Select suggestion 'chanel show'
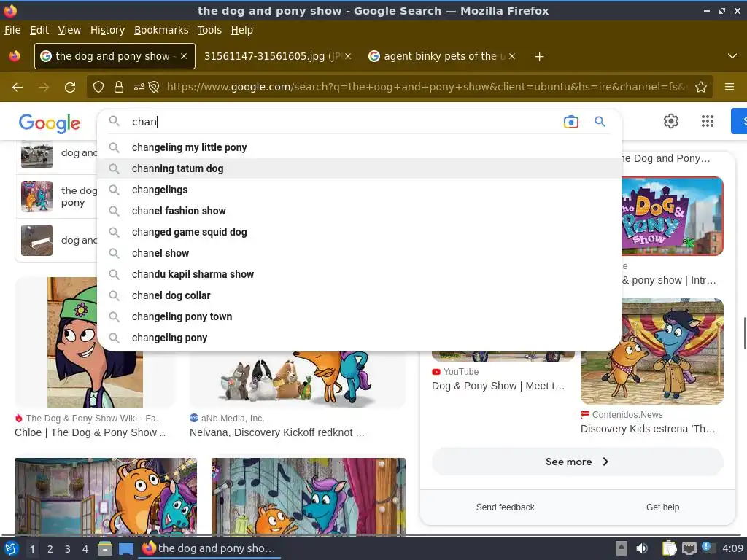 (359, 253)
